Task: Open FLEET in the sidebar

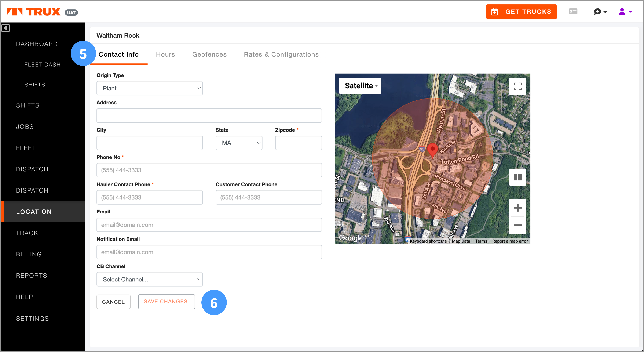Action: (x=26, y=148)
